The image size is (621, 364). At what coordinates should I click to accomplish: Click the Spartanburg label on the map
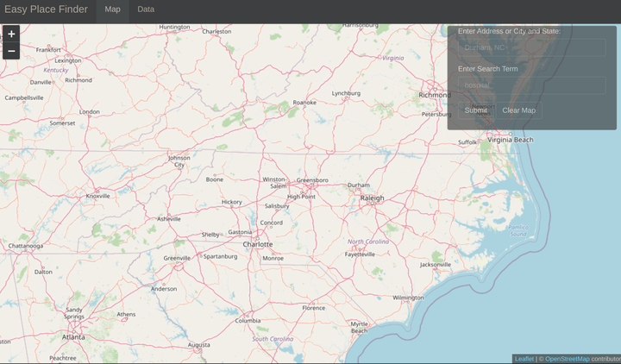(x=221, y=257)
